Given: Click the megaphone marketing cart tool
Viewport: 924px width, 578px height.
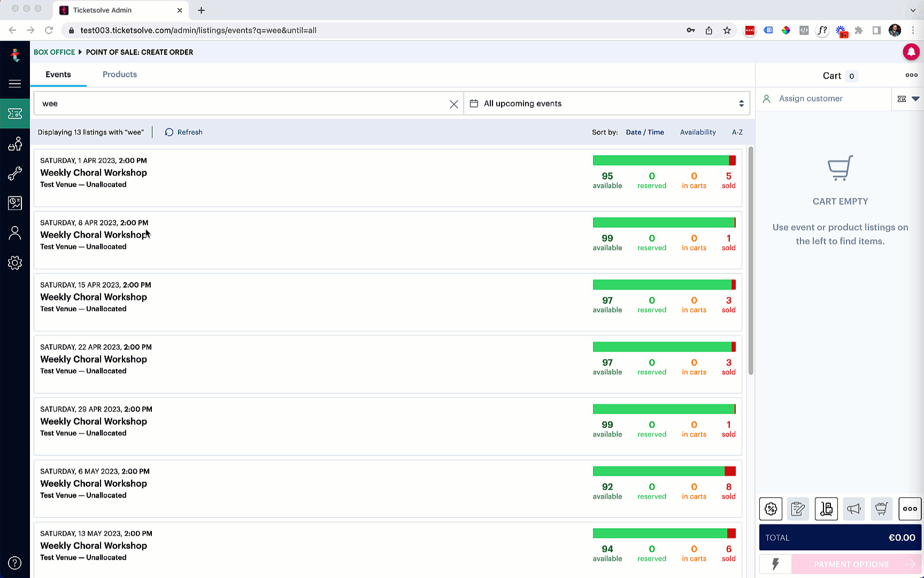Looking at the screenshot, I should [854, 509].
